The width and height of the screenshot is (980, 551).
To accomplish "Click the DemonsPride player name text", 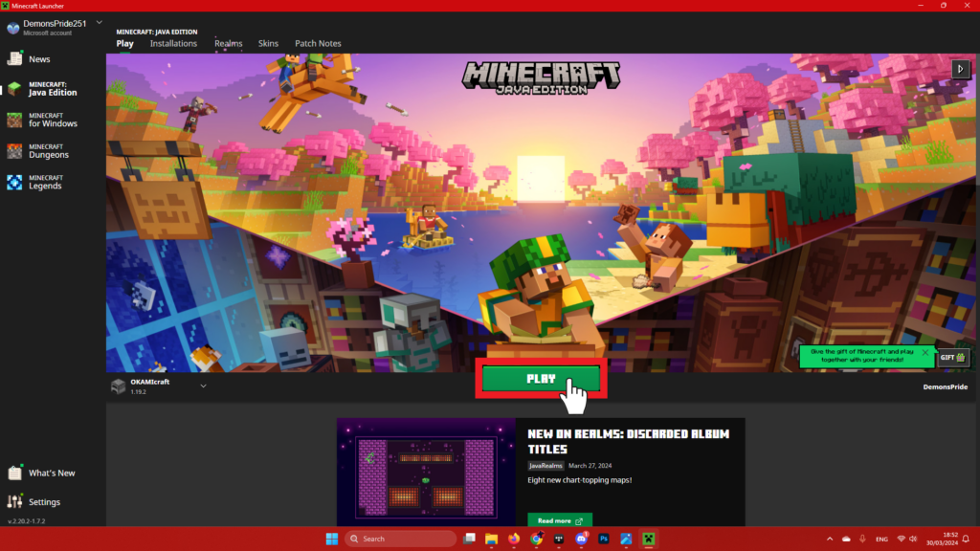I will pos(945,386).
